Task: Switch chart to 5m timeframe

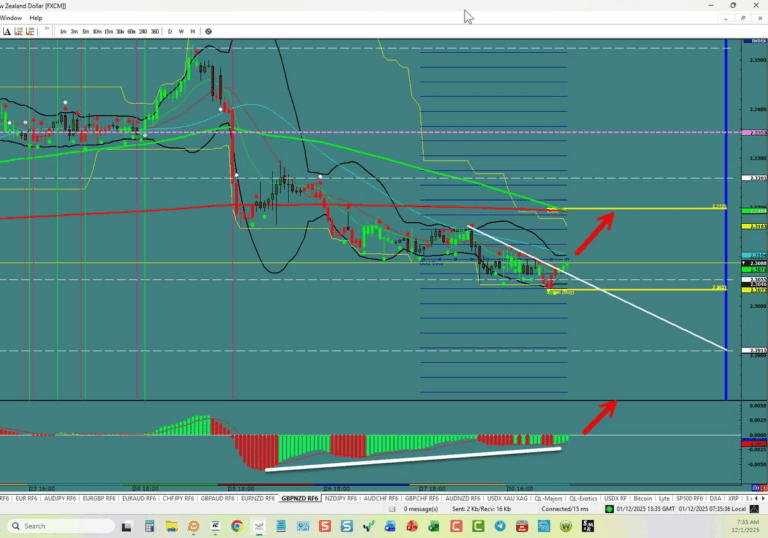Action: coord(86,31)
